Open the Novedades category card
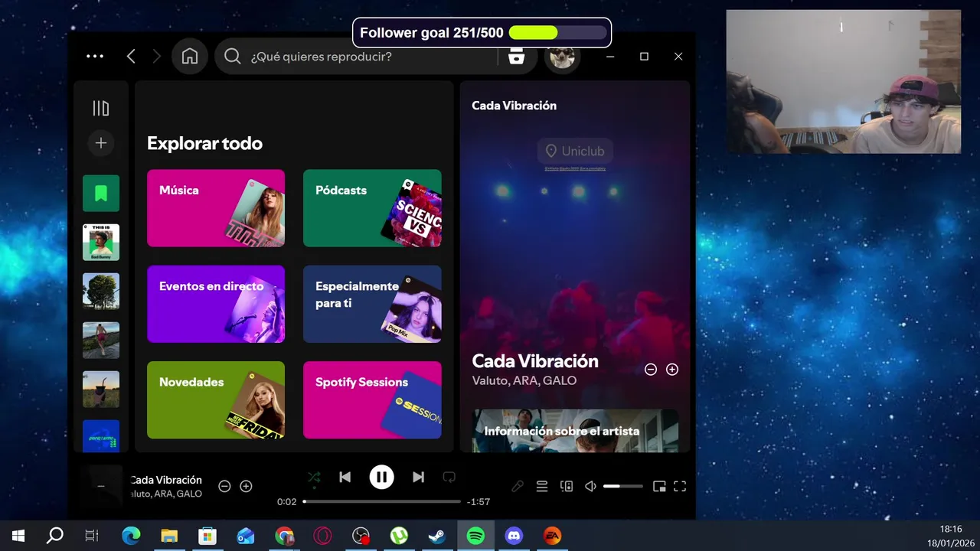The image size is (980, 551). [216, 399]
